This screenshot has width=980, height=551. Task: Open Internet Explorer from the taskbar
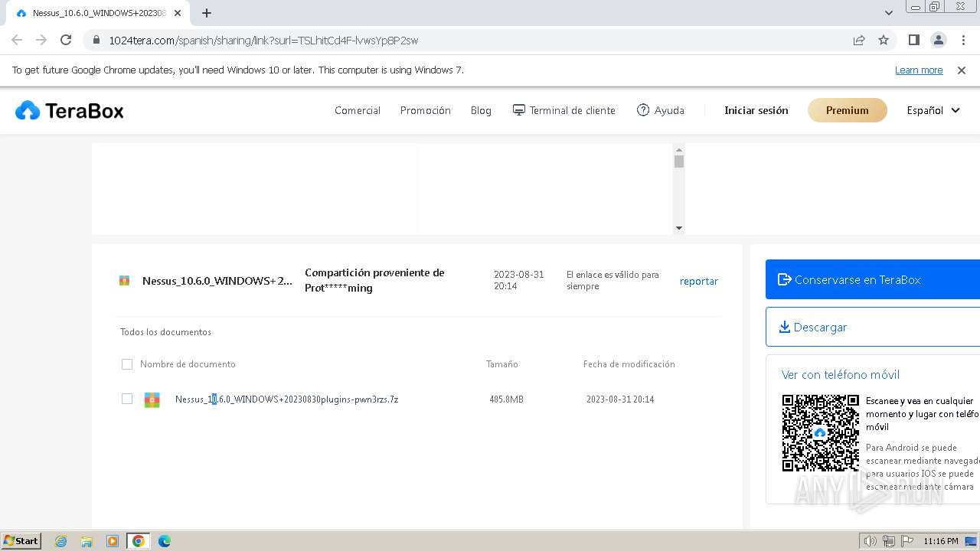click(61, 541)
